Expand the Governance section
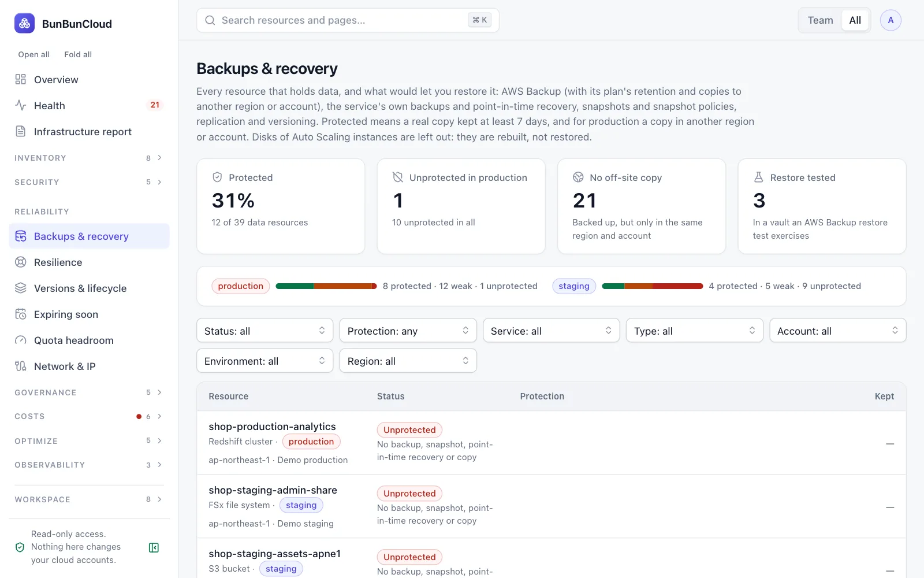Viewport: 924px width, 578px height. click(x=89, y=392)
